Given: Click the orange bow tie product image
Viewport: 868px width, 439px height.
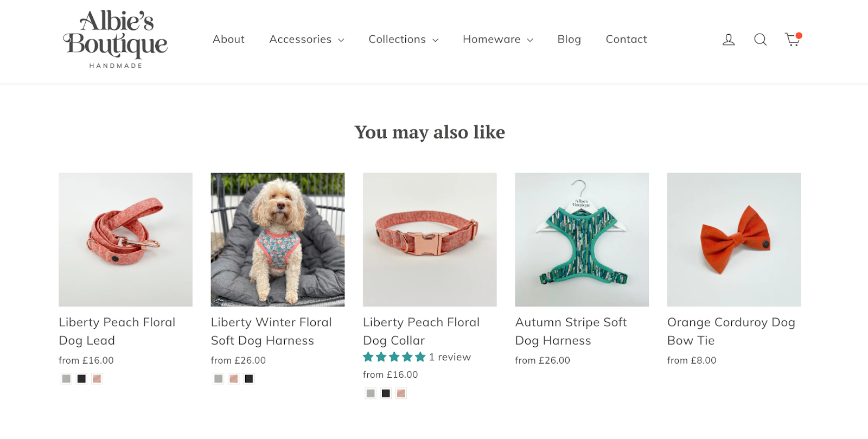Looking at the screenshot, I should (x=733, y=239).
